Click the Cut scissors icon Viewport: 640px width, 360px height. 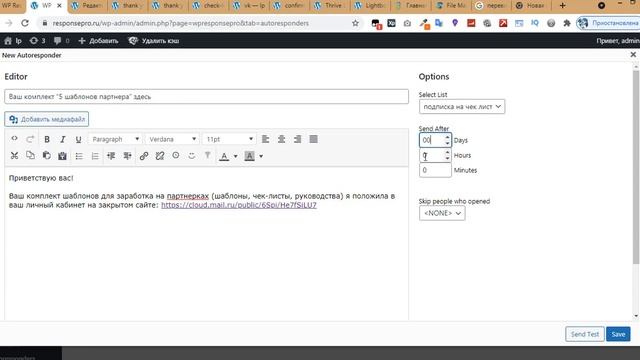[14, 156]
